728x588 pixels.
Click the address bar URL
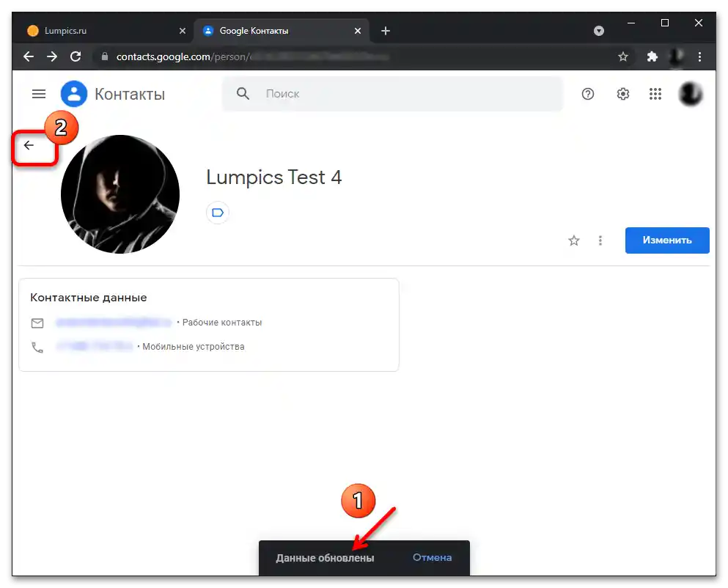253,56
